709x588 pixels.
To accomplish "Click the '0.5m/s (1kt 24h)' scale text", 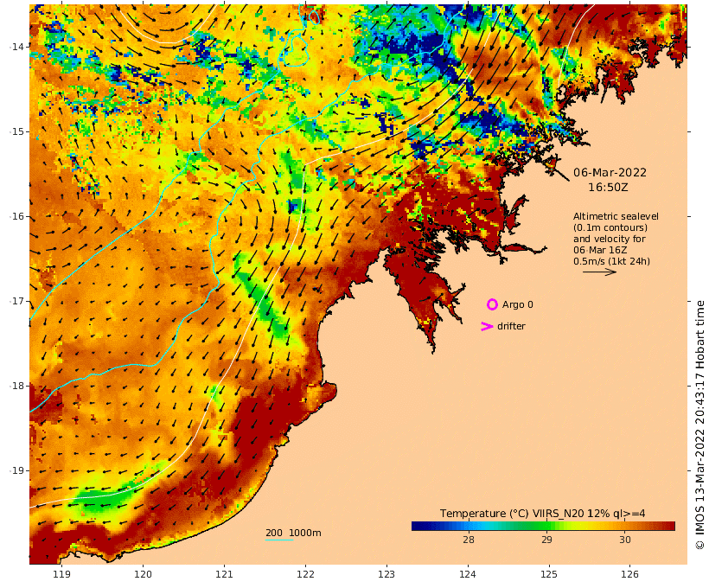I will coord(611,261).
